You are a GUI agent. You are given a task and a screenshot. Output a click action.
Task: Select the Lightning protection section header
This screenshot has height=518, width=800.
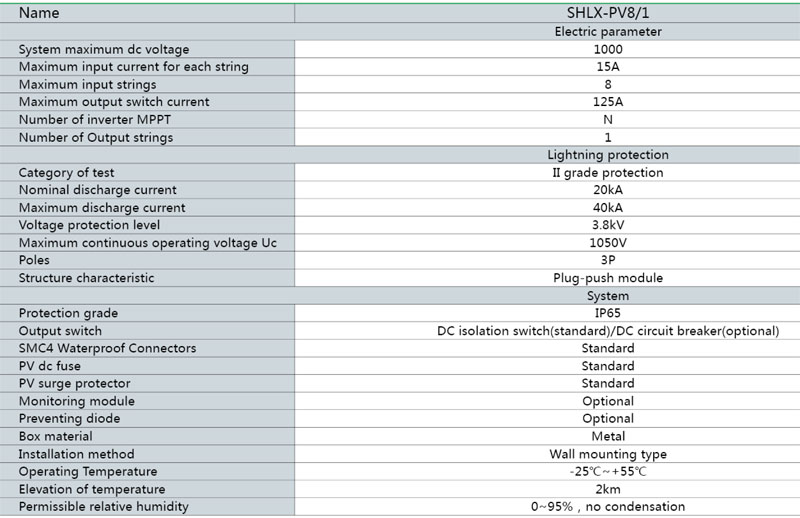pyautogui.click(x=607, y=155)
